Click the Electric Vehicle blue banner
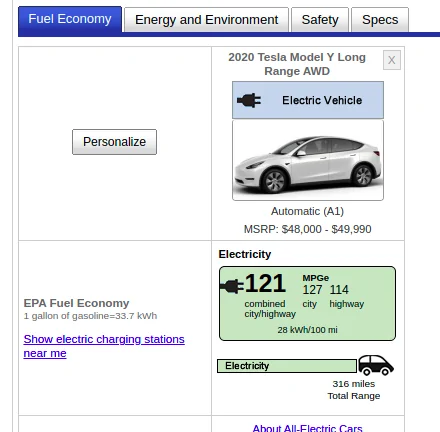The width and height of the screenshot is (440, 432). click(308, 100)
